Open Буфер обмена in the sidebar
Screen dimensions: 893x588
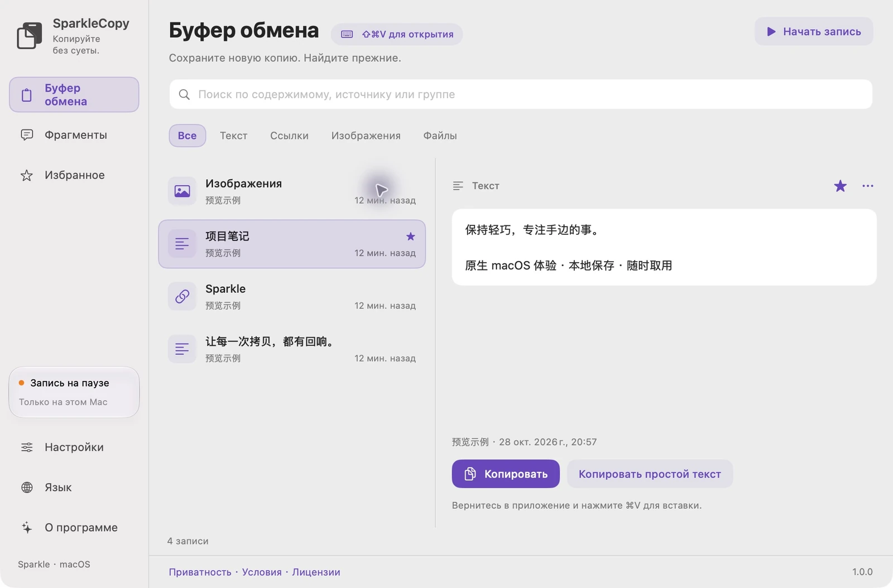[x=74, y=95]
